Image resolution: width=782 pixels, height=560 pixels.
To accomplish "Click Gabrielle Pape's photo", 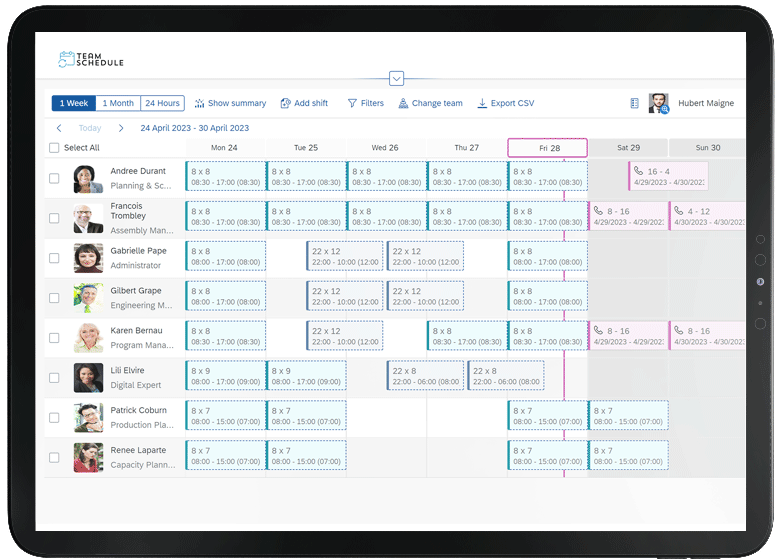I will 88,258.
